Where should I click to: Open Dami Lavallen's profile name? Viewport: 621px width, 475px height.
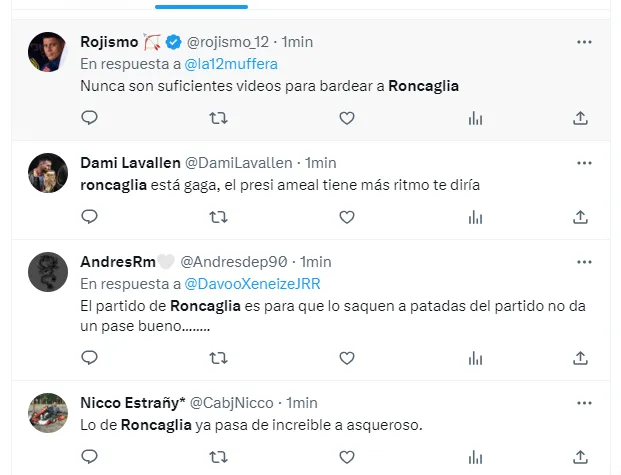point(131,162)
